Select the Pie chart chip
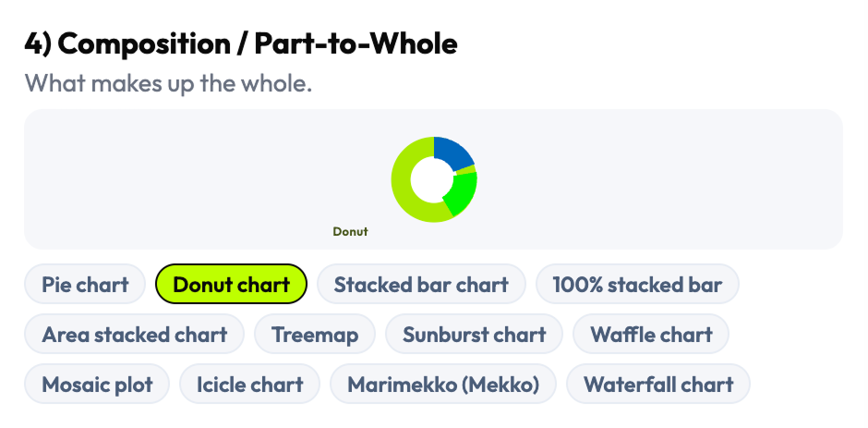This screenshot has height=428, width=868. (x=85, y=284)
